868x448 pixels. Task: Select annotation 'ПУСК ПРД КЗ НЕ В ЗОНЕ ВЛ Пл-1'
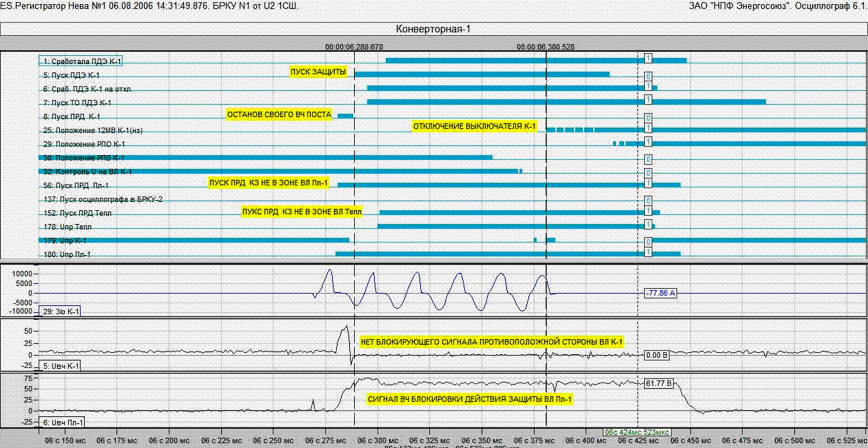[x=269, y=183]
